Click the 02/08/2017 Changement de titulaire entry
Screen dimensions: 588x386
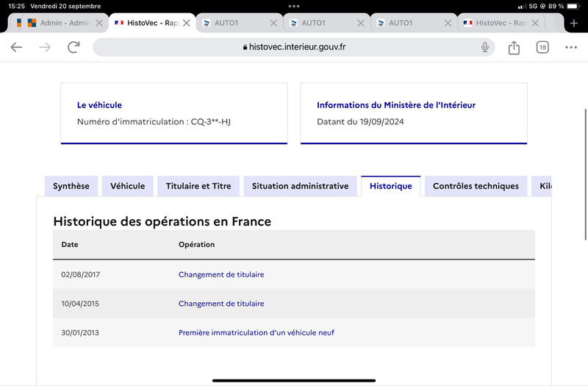[x=221, y=274]
